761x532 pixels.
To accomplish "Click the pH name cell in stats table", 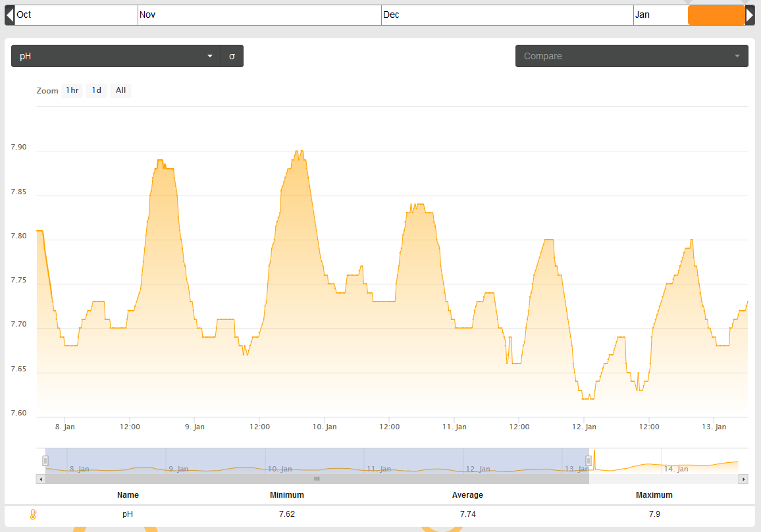I will click(128, 514).
